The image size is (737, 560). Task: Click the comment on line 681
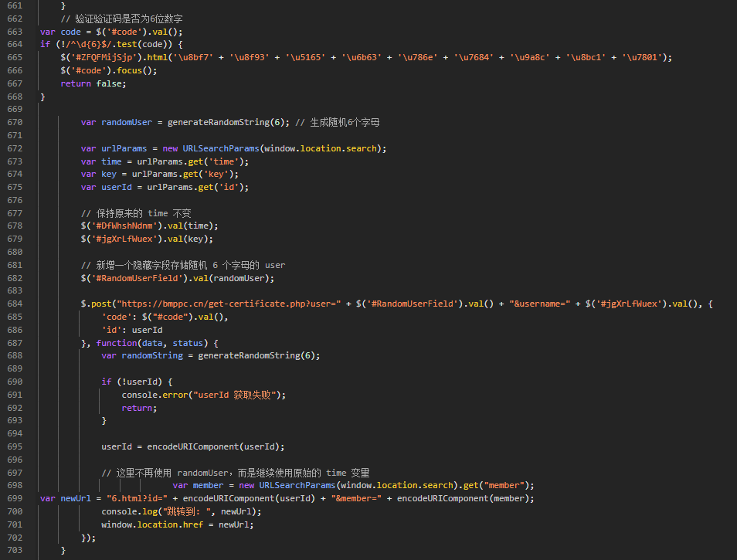click(x=183, y=265)
